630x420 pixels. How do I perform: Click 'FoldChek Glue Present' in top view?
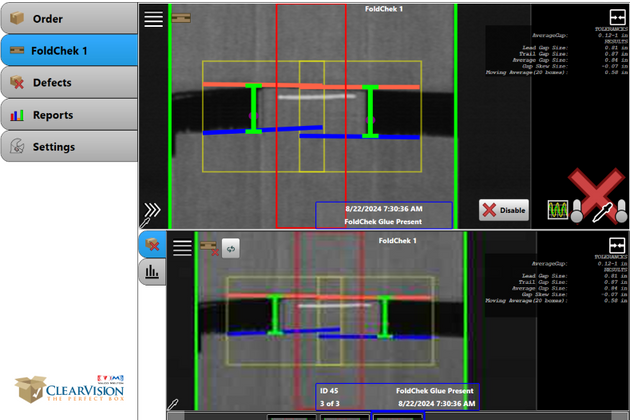tap(383, 221)
